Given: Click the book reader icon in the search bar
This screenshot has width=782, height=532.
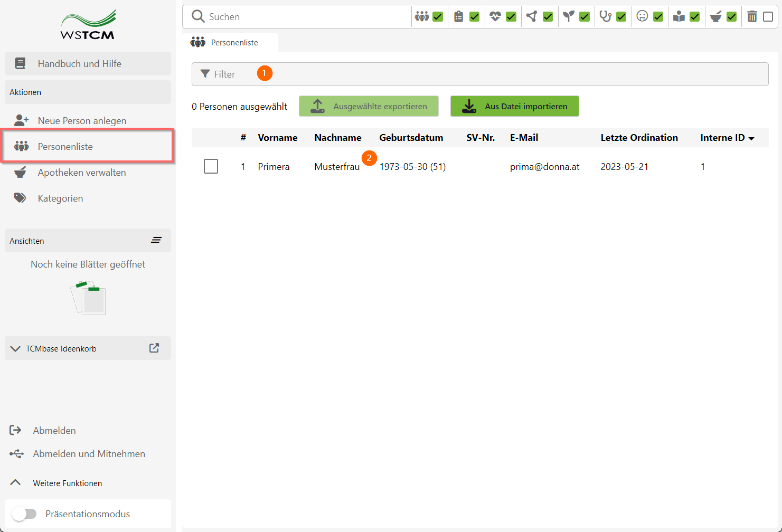Looking at the screenshot, I should [x=679, y=17].
